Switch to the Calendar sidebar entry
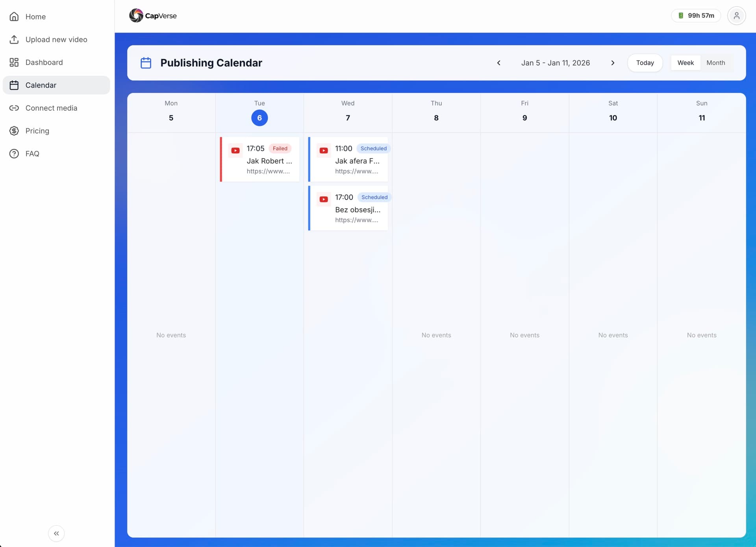 point(41,85)
